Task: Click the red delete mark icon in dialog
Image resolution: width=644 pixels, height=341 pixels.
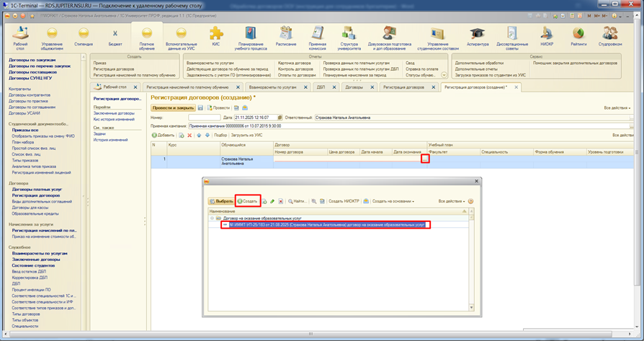Action: point(280,201)
